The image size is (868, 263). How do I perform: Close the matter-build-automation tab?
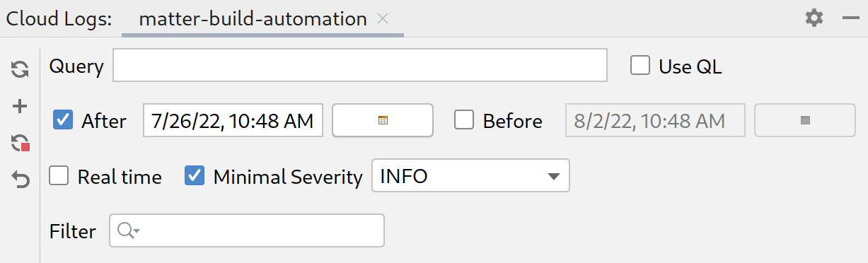383,19
